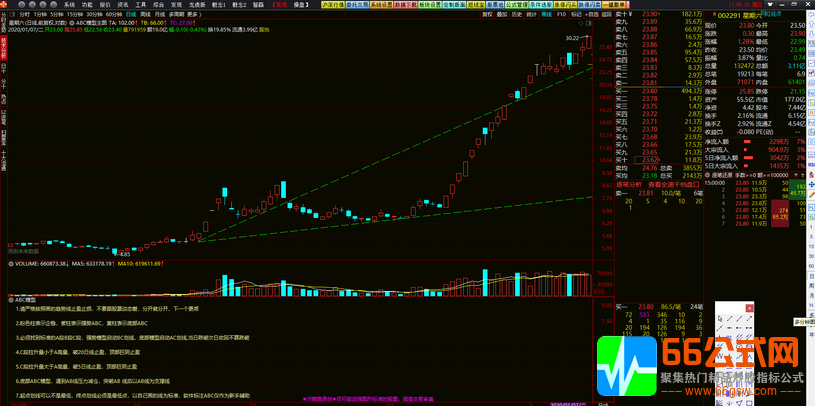815x406 pixels.
Task: Click 查看全速千档盘口 link
Action: 672,184
